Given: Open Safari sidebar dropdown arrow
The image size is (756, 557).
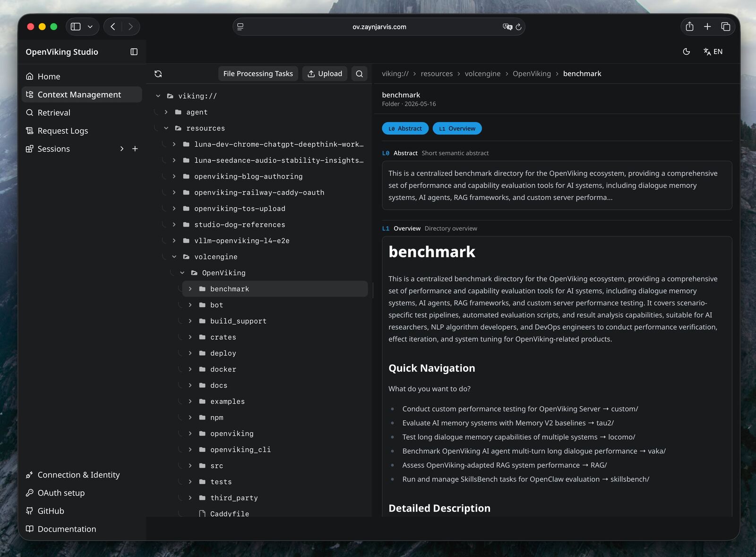Looking at the screenshot, I should click(90, 27).
